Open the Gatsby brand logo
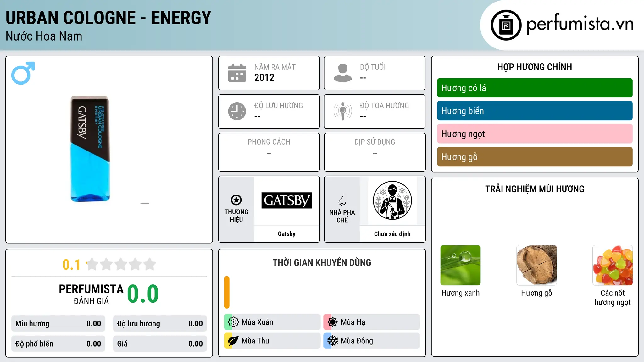Image resolution: width=644 pixels, height=362 pixels. (286, 200)
